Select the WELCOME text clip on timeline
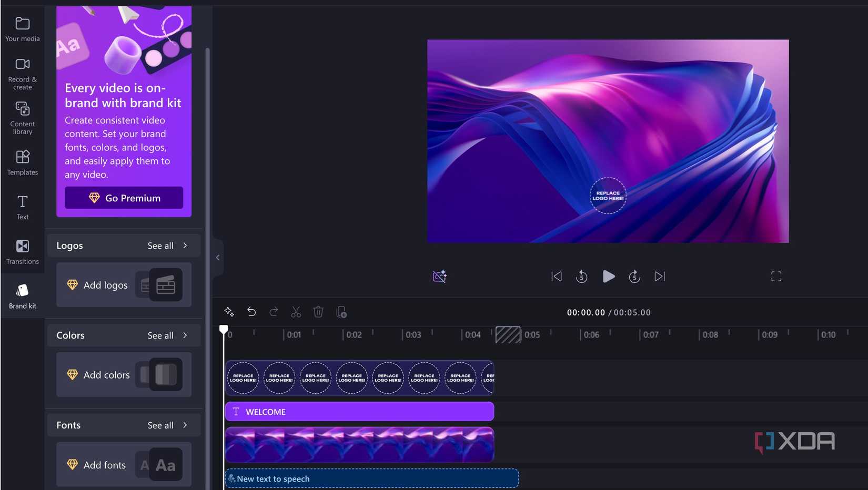Viewport: 868px width, 490px height. [359, 412]
